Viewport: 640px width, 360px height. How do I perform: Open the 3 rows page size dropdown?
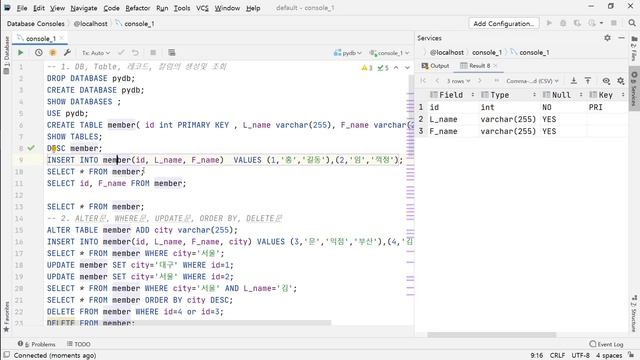coord(459,81)
